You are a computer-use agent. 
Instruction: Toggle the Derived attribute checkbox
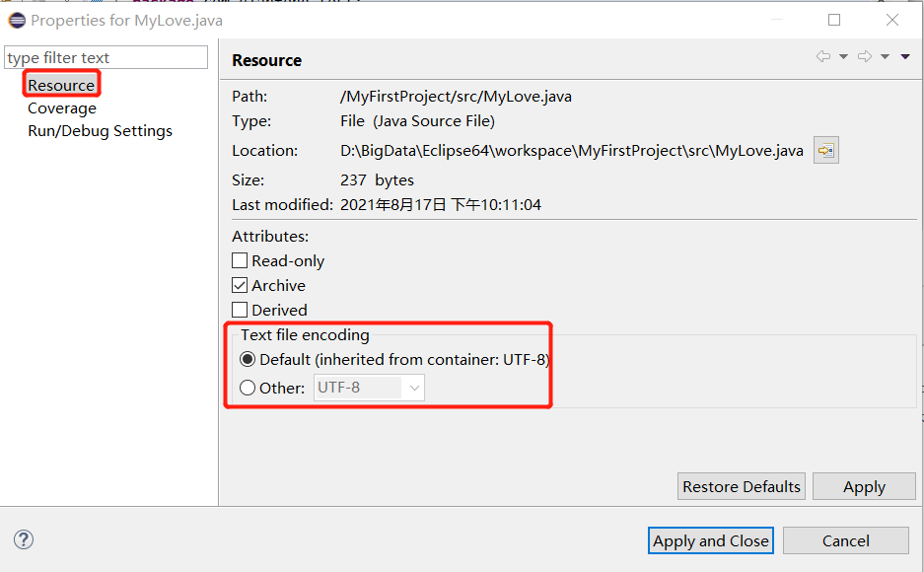tap(240, 311)
